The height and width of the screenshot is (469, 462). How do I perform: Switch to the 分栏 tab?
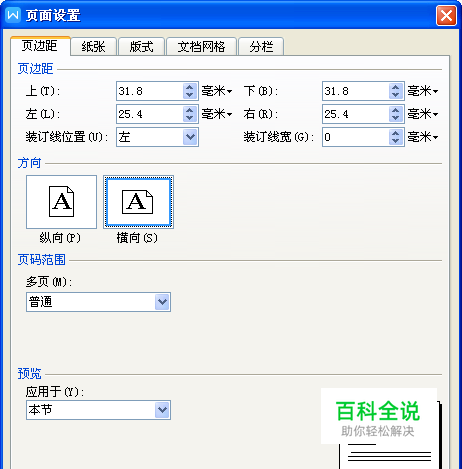click(261, 46)
